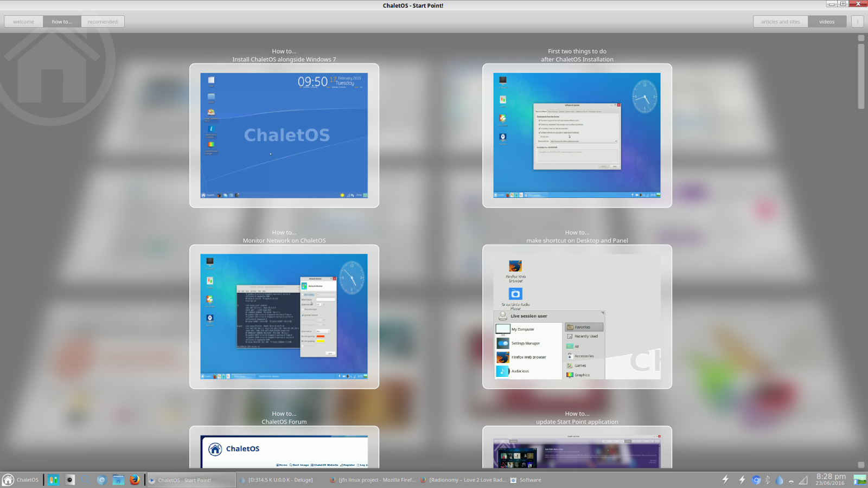
Task: Launch the green-bars panel launcher in the taskbar
Action: coord(53,480)
